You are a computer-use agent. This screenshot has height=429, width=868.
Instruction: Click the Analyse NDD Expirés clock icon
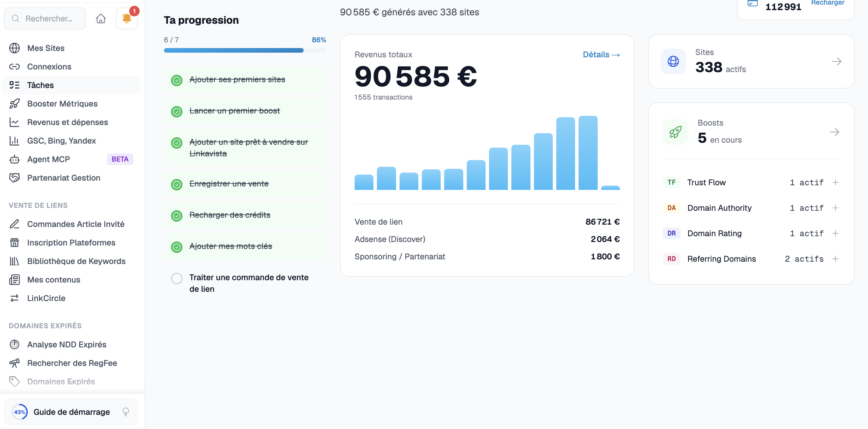click(x=14, y=344)
